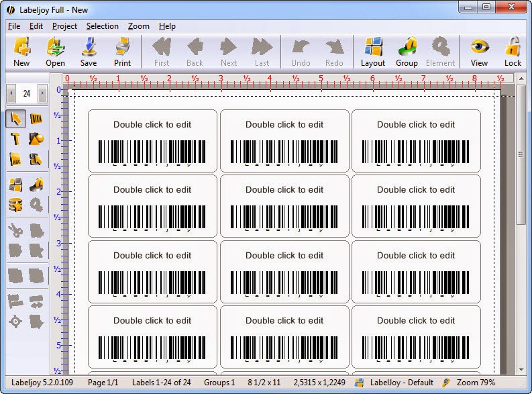
Task: Click the crosshair target icon in palette
Action: tap(15, 321)
